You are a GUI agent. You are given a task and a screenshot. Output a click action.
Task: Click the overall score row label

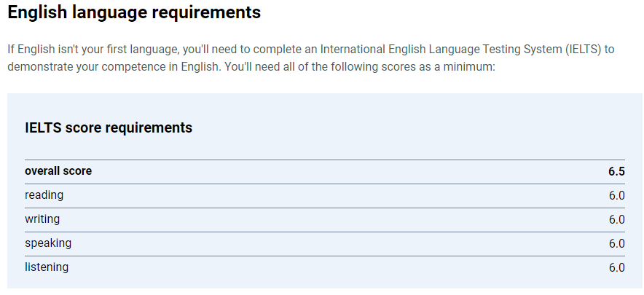pos(58,171)
